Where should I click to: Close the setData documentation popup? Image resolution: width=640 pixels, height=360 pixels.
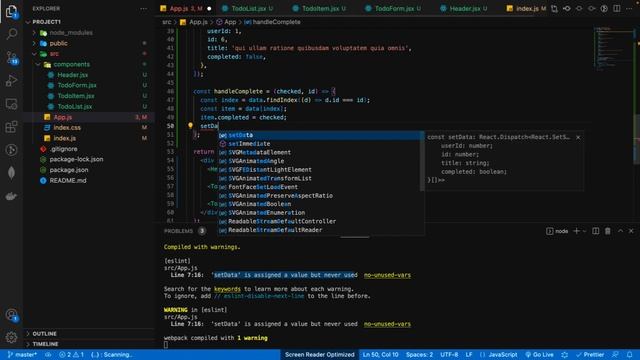tap(578, 137)
